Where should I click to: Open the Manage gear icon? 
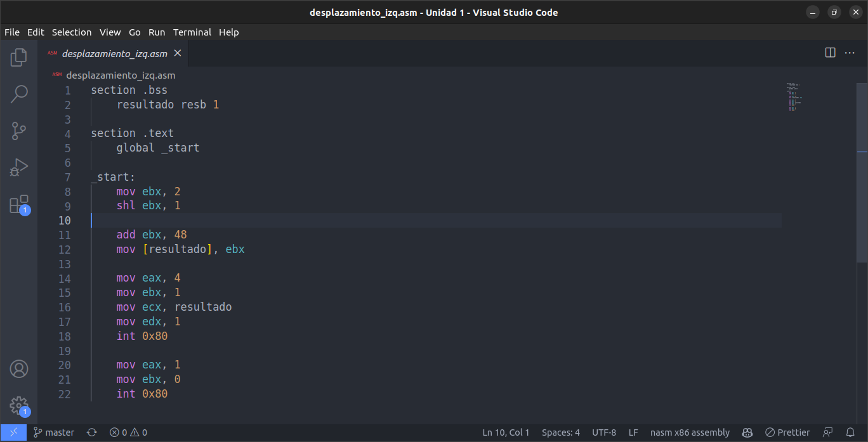(x=19, y=406)
